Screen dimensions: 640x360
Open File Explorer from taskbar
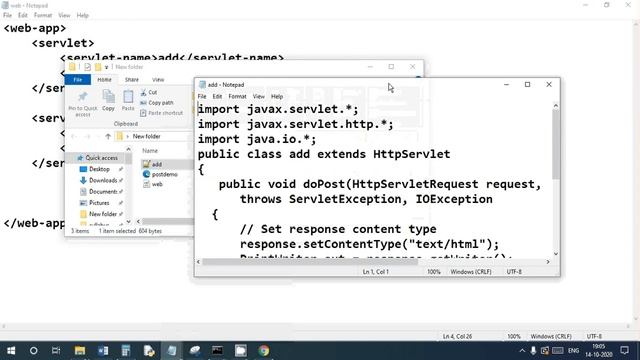click(80, 350)
